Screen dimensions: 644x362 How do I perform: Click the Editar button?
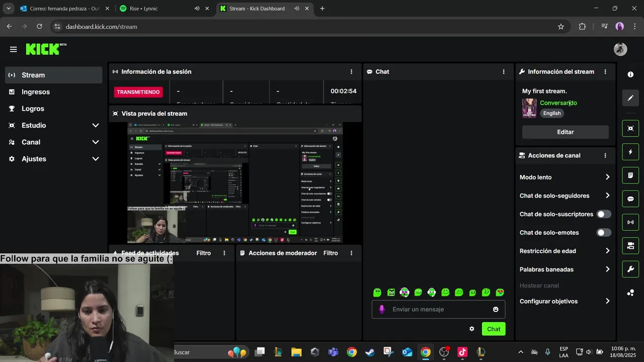(565, 132)
